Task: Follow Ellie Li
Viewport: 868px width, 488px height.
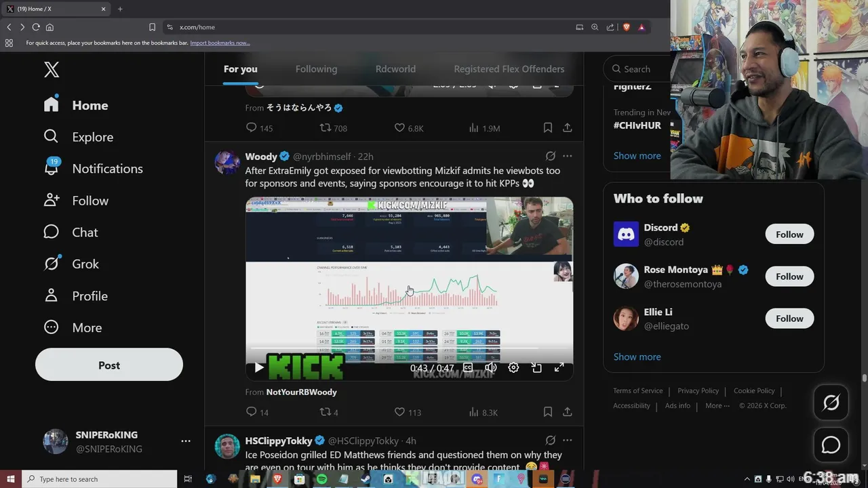Action: 789,319
